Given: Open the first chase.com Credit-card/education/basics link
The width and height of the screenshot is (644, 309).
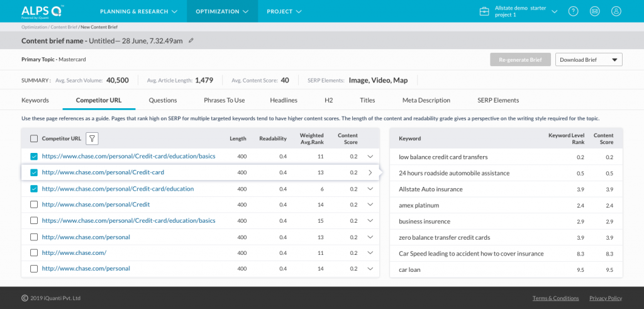Looking at the screenshot, I should pos(128,157).
